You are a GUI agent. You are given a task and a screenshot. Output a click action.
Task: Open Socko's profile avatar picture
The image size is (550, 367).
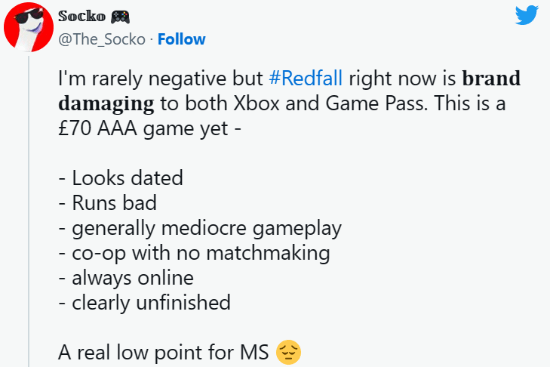pyautogui.click(x=29, y=27)
